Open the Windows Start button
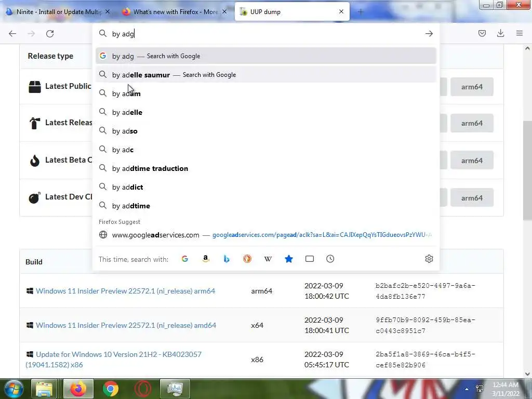The image size is (532, 399). 13,389
